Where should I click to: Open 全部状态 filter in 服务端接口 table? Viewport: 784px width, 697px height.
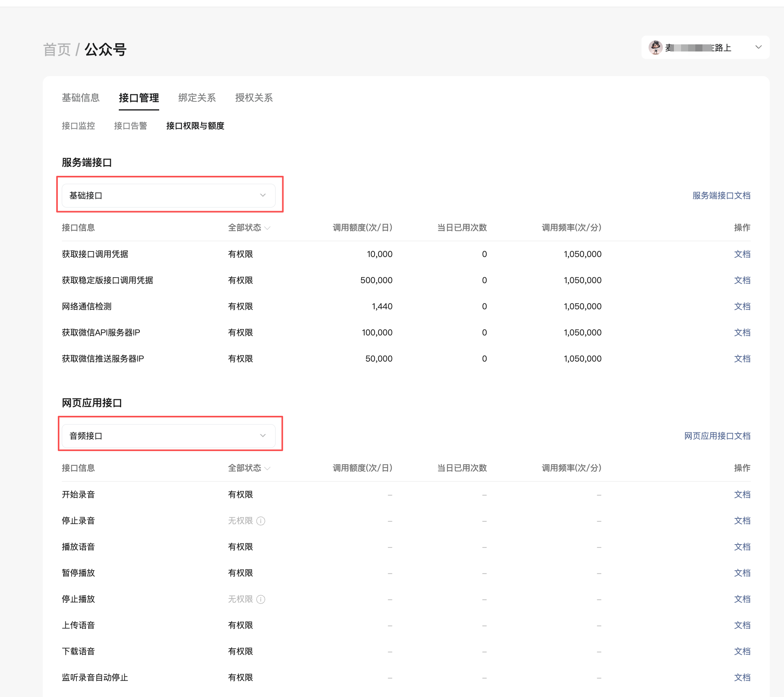coord(249,228)
